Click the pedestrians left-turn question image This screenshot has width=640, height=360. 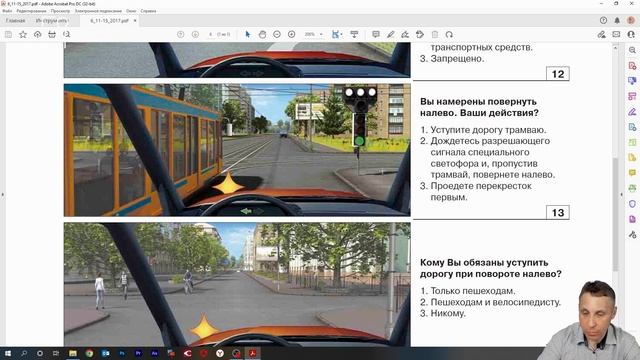coord(237,284)
